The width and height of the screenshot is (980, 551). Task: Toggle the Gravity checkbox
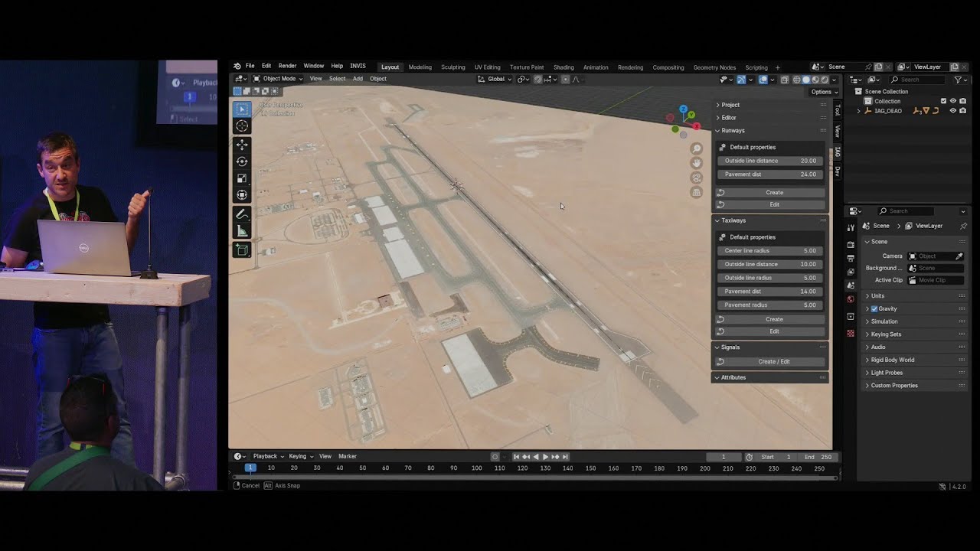pyautogui.click(x=874, y=308)
